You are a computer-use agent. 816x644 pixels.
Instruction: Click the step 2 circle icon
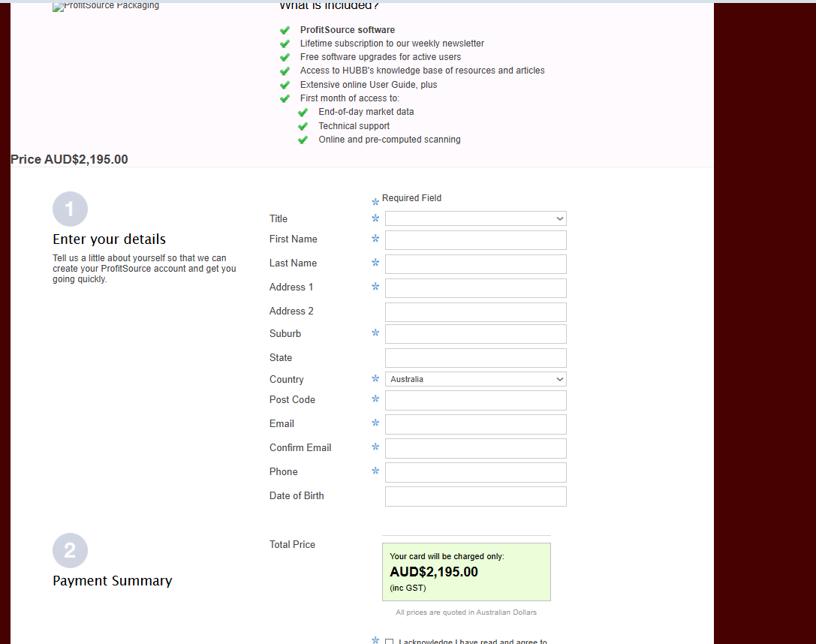coord(70,551)
